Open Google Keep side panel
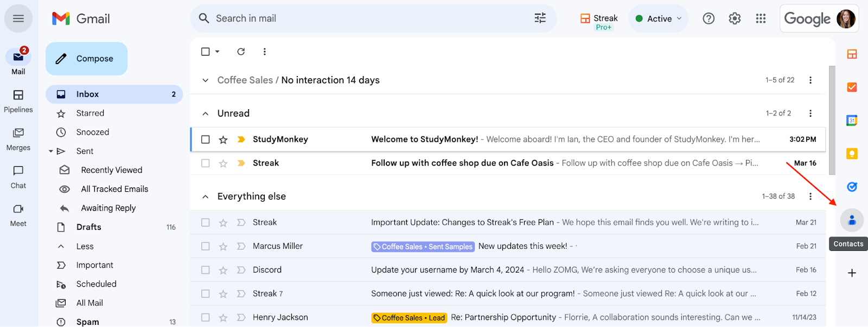 [852, 154]
